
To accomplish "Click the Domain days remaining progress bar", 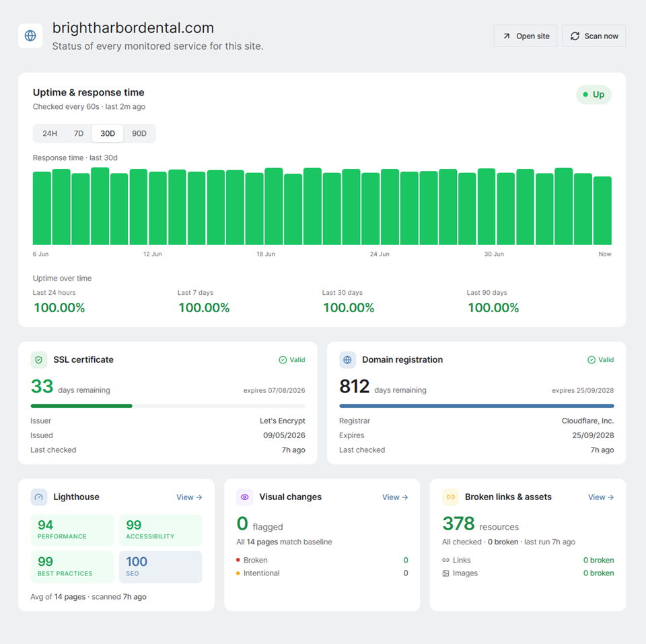I will [x=476, y=406].
